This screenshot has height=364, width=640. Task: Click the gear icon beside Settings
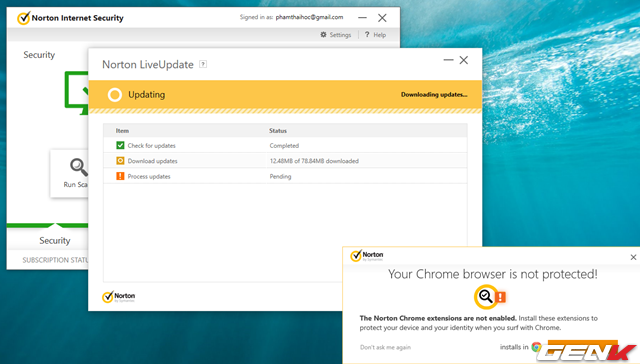pos(323,35)
